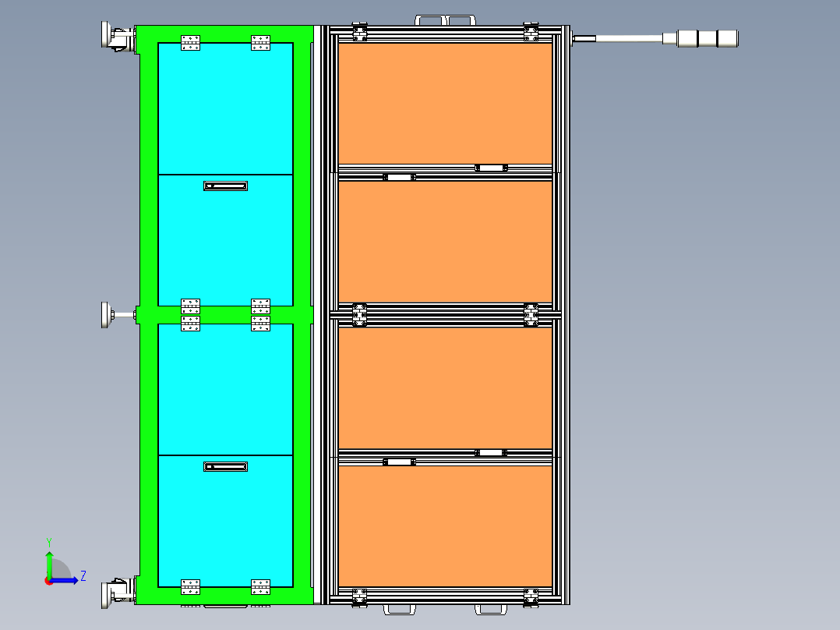Pick the right carry handle on top of the aluminum frame

click(461, 20)
